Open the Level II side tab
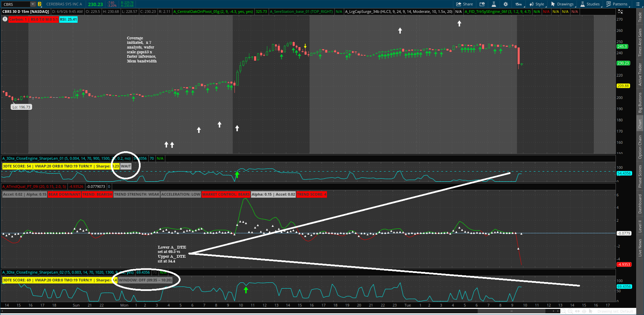The image size is (644, 315). pyautogui.click(x=640, y=226)
